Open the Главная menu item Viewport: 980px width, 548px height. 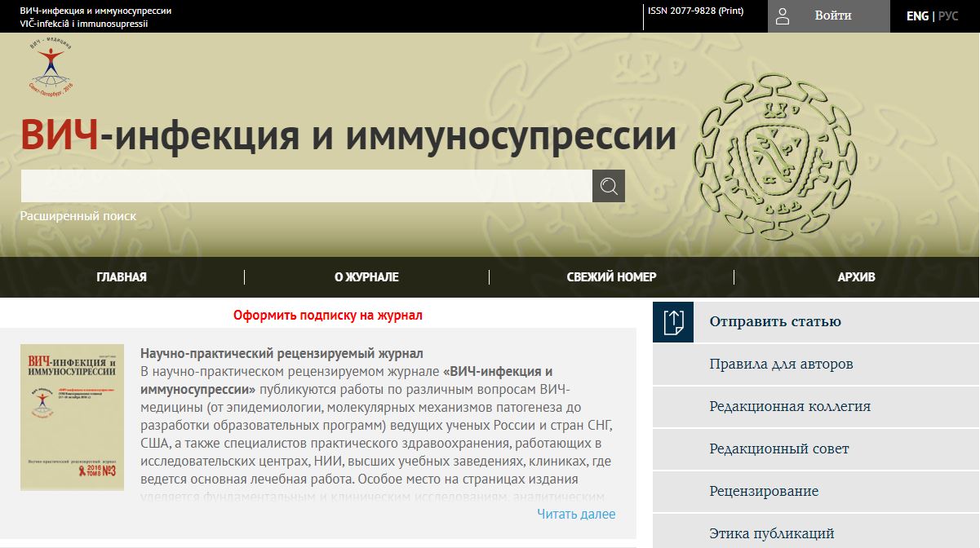(x=122, y=277)
